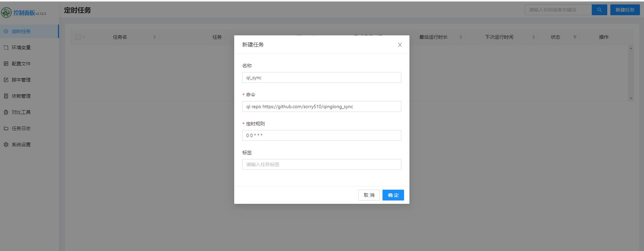Open 脚本管理 in the sidebar
This screenshot has width=644, height=251.
pyautogui.click(x=29, y=80)
